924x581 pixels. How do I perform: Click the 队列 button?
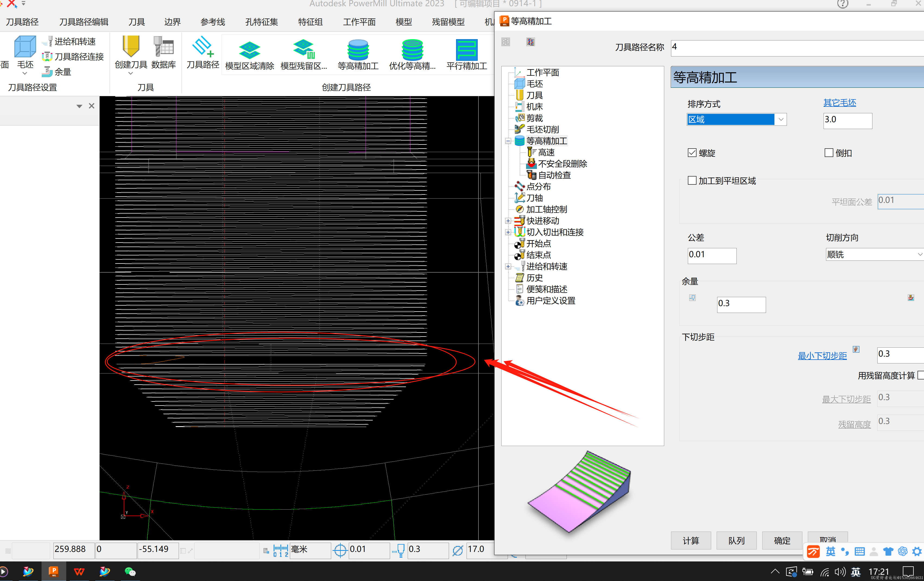736,541
